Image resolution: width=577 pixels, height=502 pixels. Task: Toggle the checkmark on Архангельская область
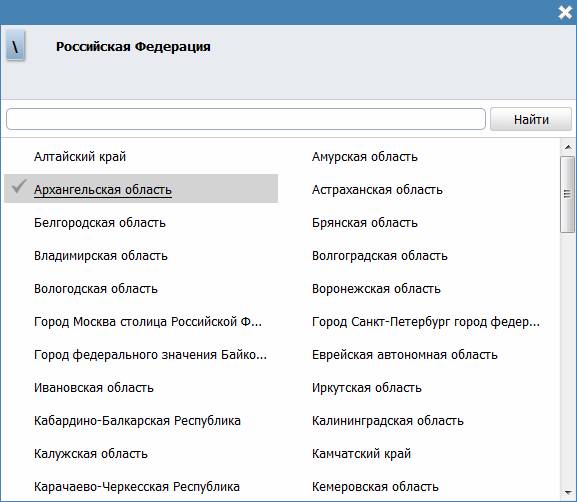click(x=18, y=187)
